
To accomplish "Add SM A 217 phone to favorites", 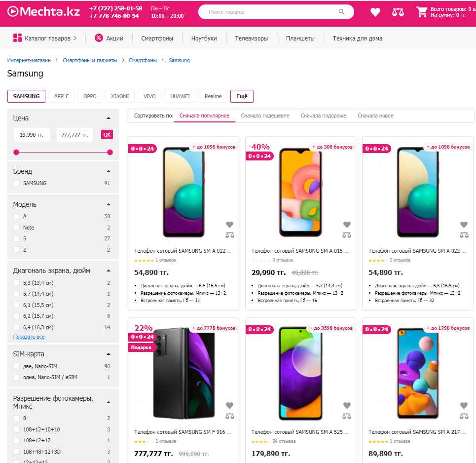I will point(464,405).
